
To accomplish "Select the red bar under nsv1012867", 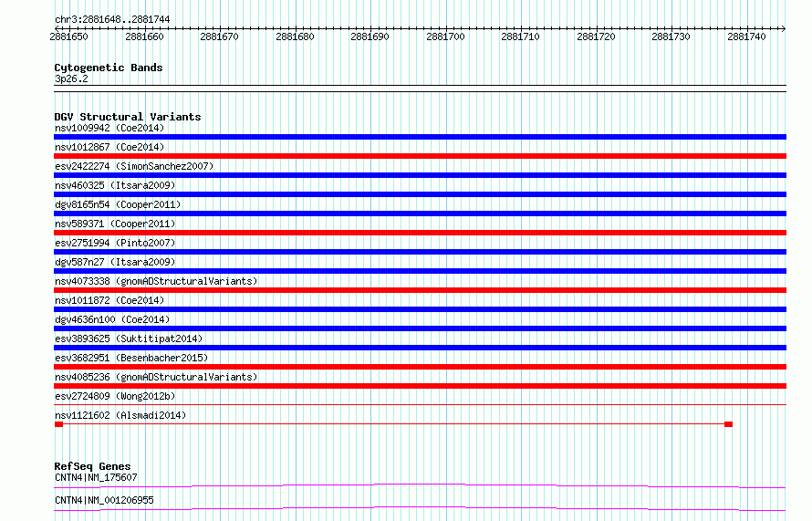I will (x=420, y=156).
